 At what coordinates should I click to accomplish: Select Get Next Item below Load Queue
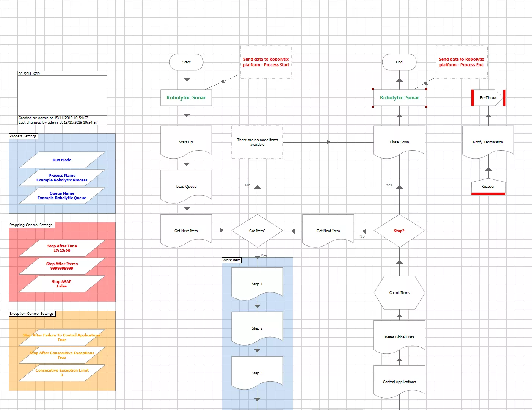pos(186,231)
